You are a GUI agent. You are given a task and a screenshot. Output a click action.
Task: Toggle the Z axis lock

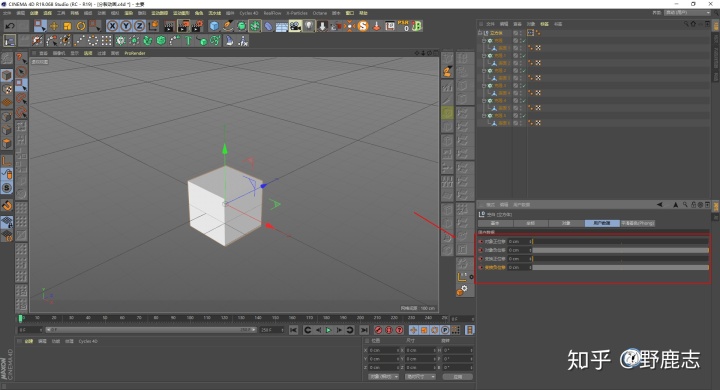pyautogui.click(x=140, y=26)
